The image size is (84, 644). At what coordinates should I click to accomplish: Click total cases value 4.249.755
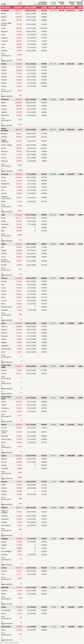coord(18,7)
